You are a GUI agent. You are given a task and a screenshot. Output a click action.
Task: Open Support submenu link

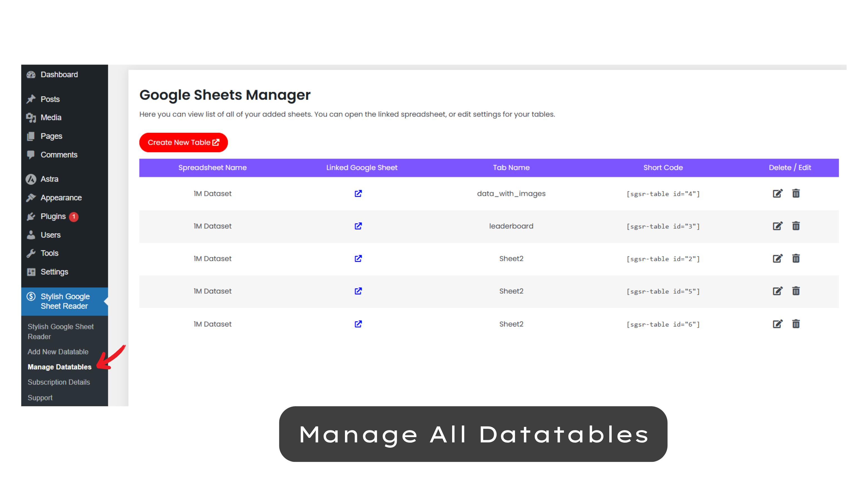[40, 398]
